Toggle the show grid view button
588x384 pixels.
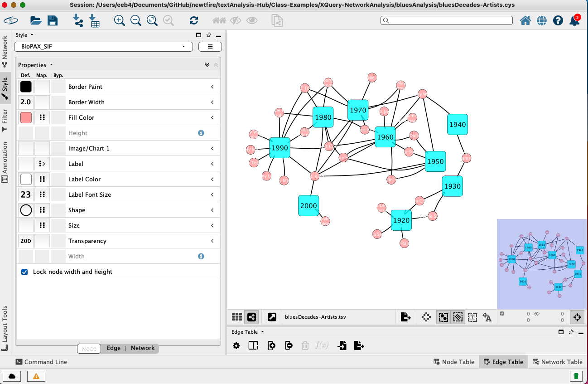click(x=236, y=317)
